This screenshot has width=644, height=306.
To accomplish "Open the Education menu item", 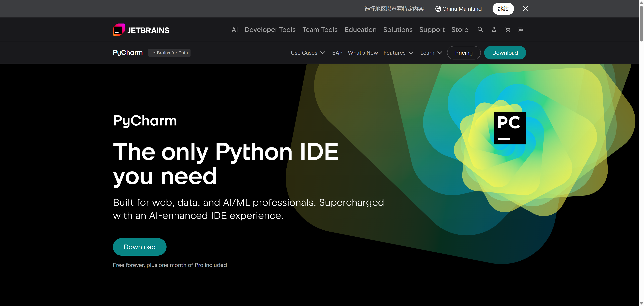I will [360, 30].
